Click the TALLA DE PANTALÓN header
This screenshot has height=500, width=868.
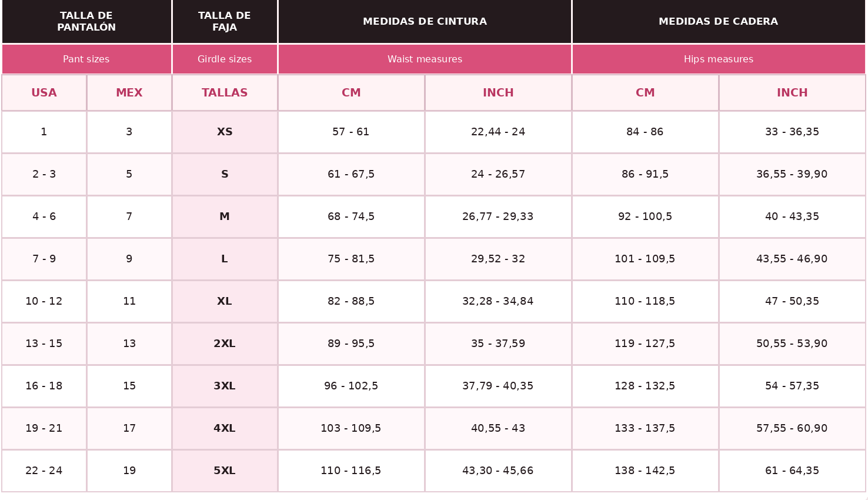(x=86, y=22)
